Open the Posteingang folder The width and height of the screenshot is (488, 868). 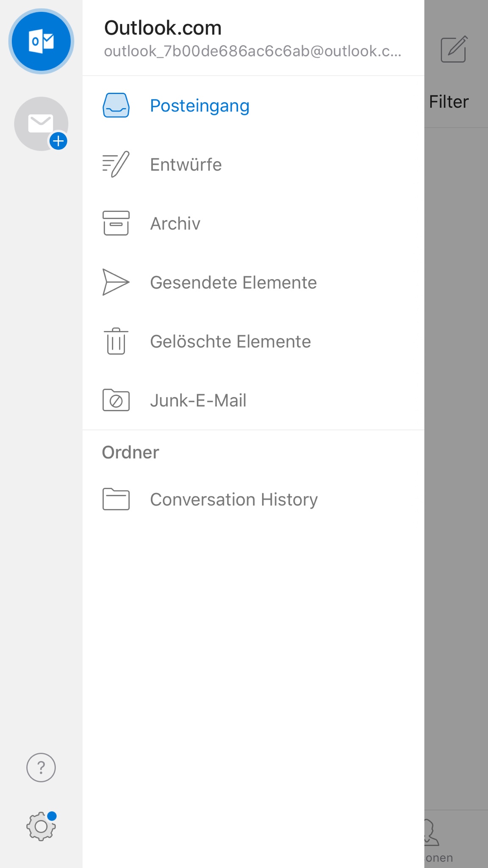(x=200, y=106)
